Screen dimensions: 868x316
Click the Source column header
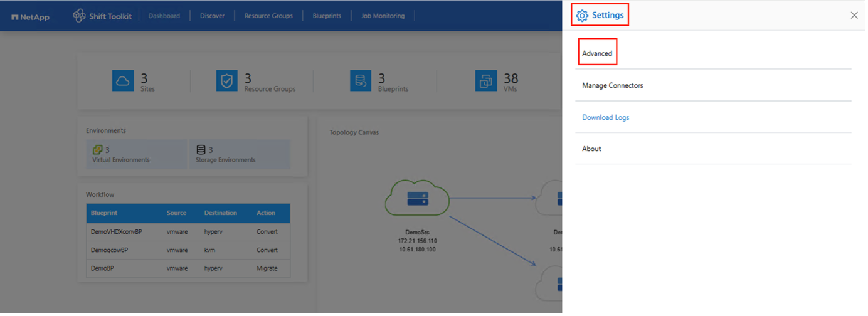(x=177, y=214)
